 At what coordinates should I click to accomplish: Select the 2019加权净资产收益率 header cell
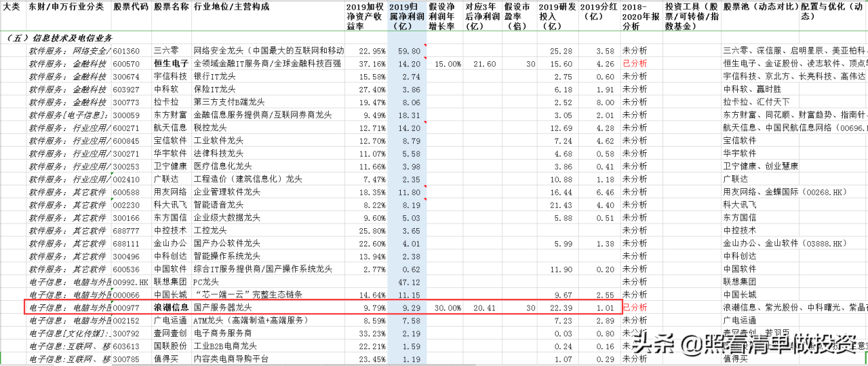click(366, 16)
